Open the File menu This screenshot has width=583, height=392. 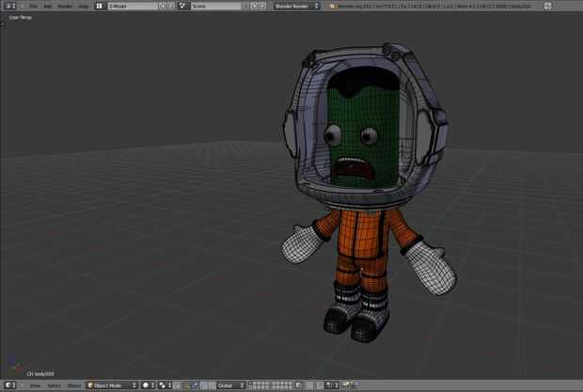point(34,7)
